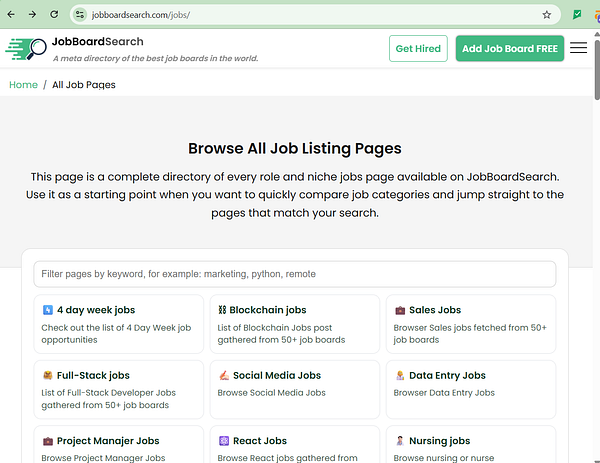Click the React Jobs atom icon

[x=224, y=441]
